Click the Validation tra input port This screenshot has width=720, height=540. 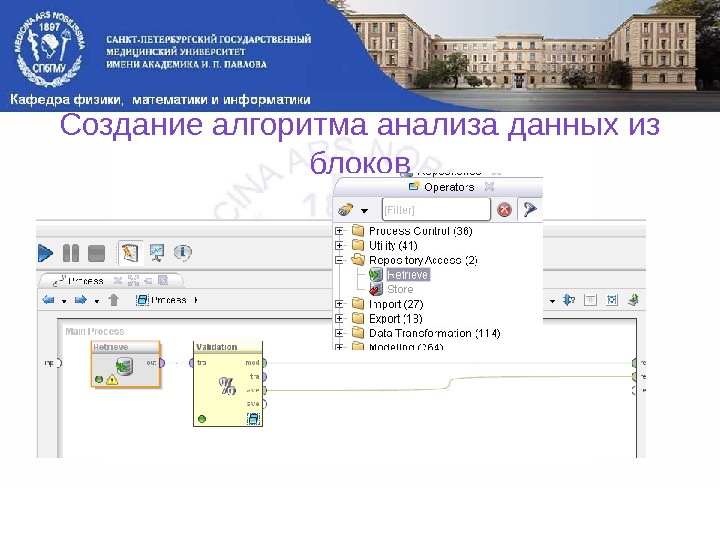[192, 363]
